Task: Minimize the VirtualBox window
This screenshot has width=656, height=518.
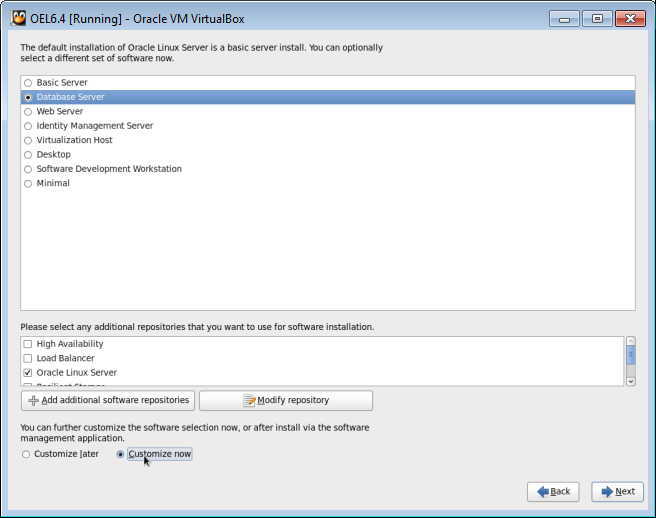Action: tap(564, 19)
